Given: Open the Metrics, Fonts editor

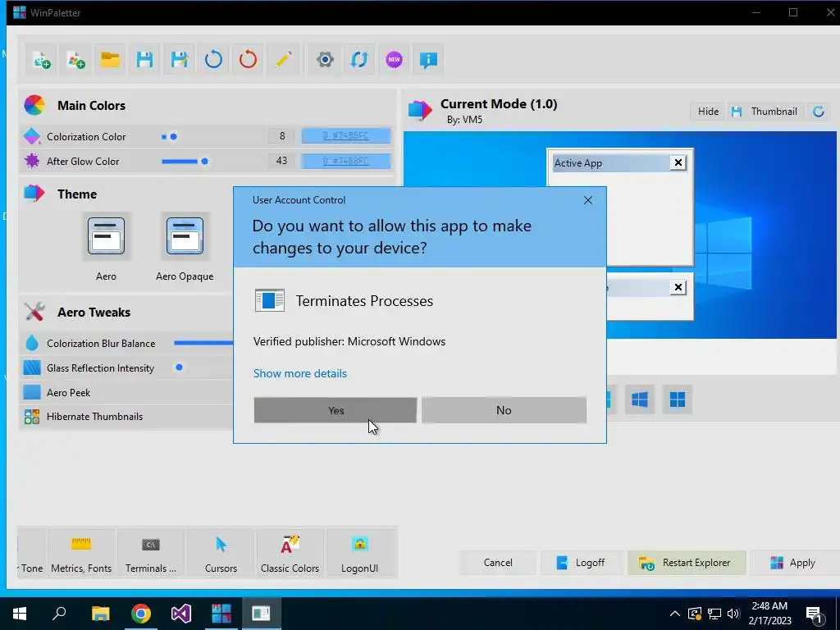Looking at the screenshot, I should coord(81,554).
